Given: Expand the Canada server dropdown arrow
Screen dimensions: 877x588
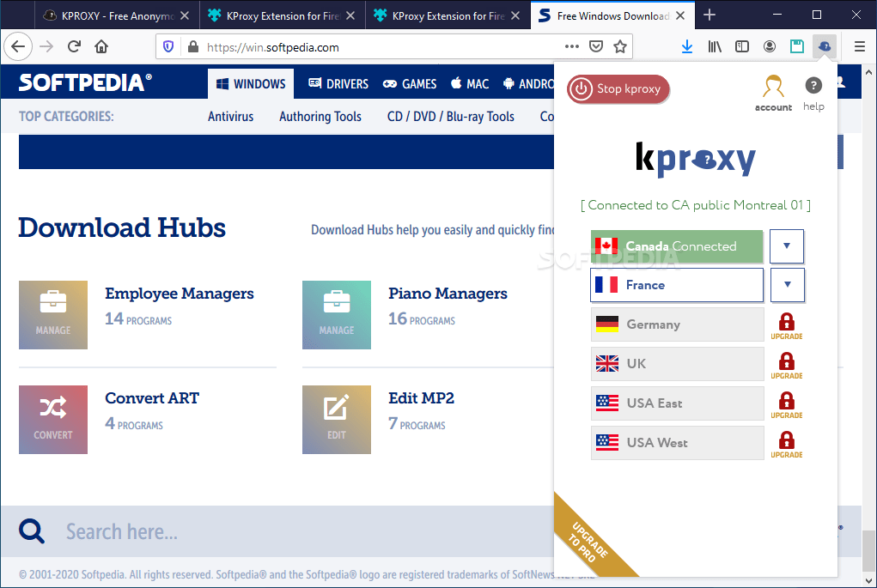Looking at the screenshot, I should [787, 246].
